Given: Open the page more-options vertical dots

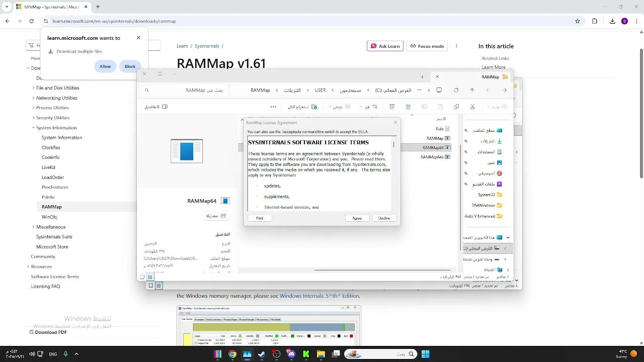Looking at the screenshot, I should tap(456, 46).
